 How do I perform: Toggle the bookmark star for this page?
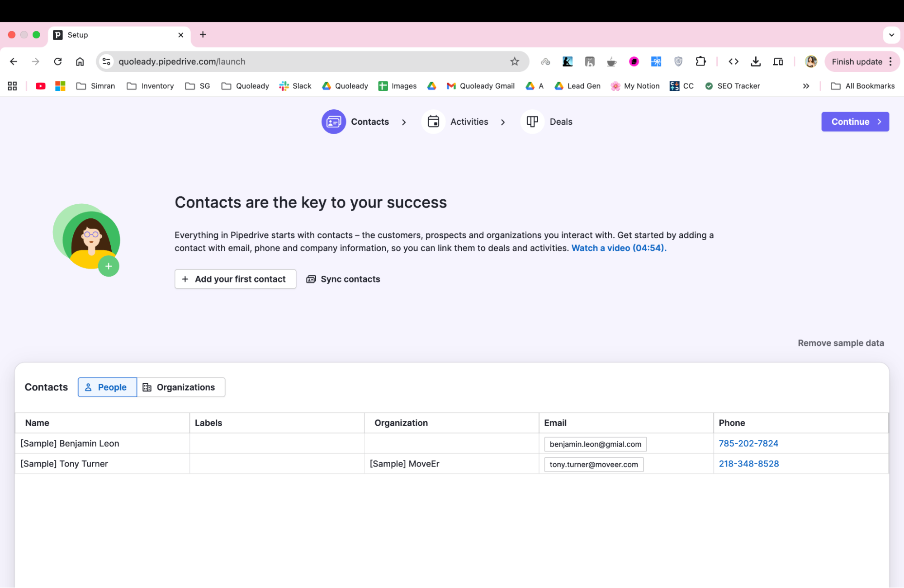[515, 61]
